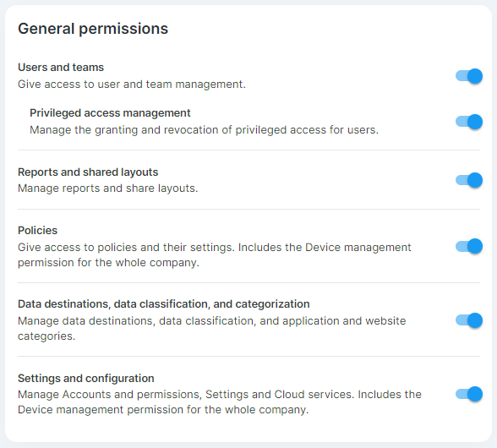
Task: Click the 'Give access to policies' description
Action: pos(215,255)
